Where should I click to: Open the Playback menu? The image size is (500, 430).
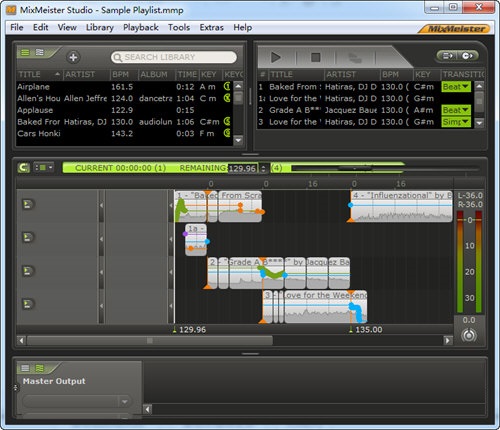point(141,27)
